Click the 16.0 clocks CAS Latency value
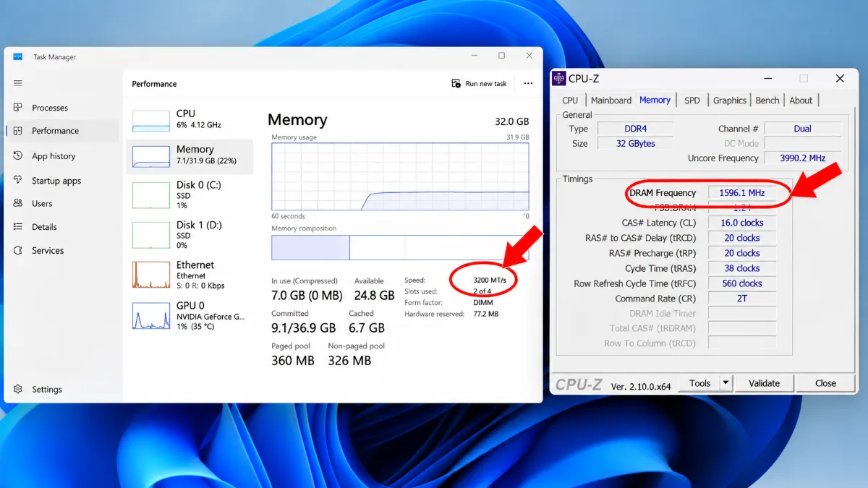The width and height of the screenshot is (868, 488). [x=742, y=223]
